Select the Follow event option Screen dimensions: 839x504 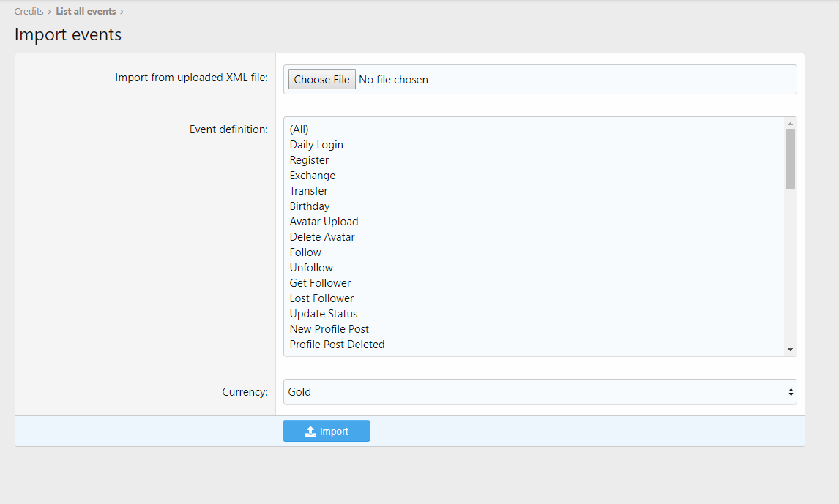coord(305,252)
